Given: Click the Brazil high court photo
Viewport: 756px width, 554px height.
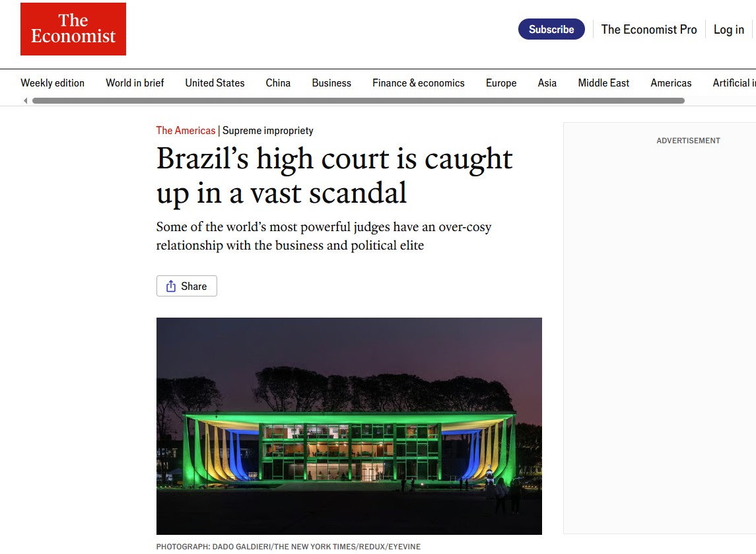Looking at the screenshot, I should point(349,426).
